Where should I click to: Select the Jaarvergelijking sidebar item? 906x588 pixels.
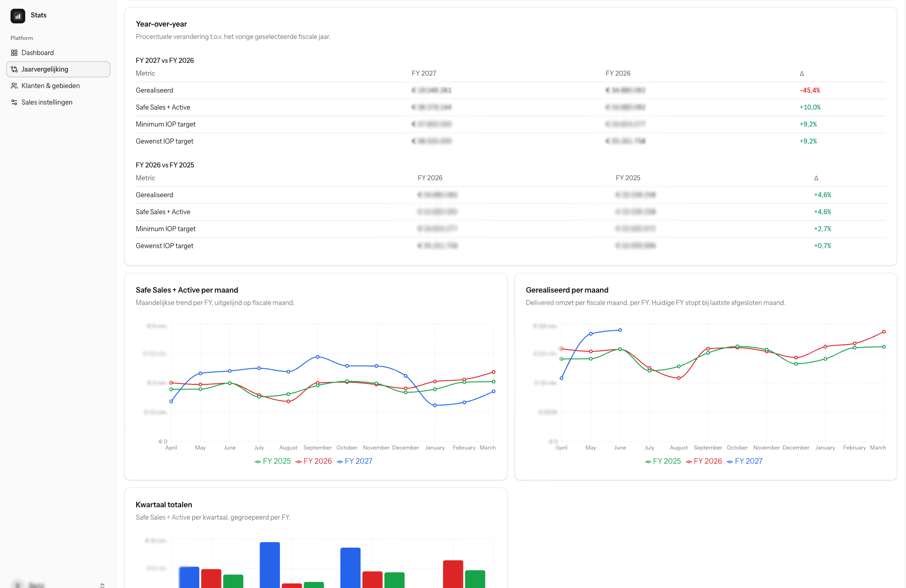58,69
